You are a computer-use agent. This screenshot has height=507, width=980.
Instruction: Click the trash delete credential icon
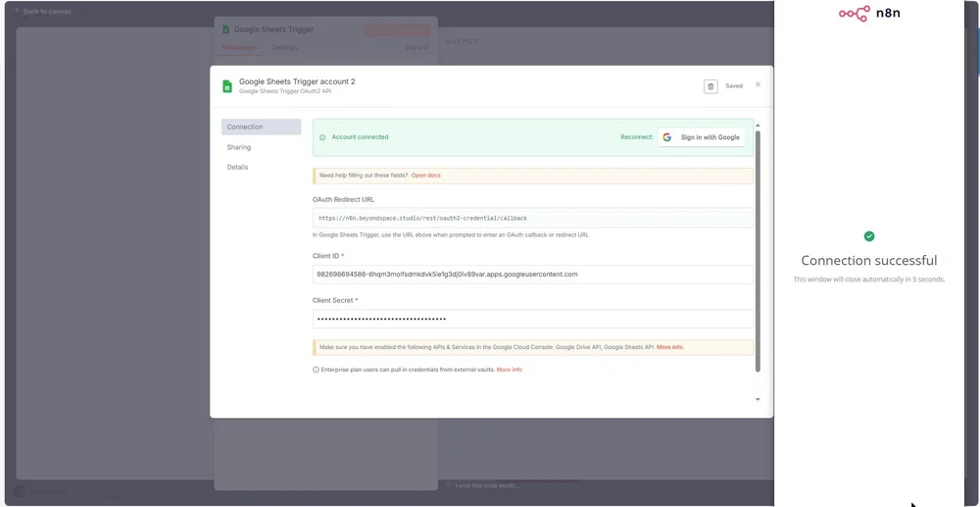coord(710,86)
